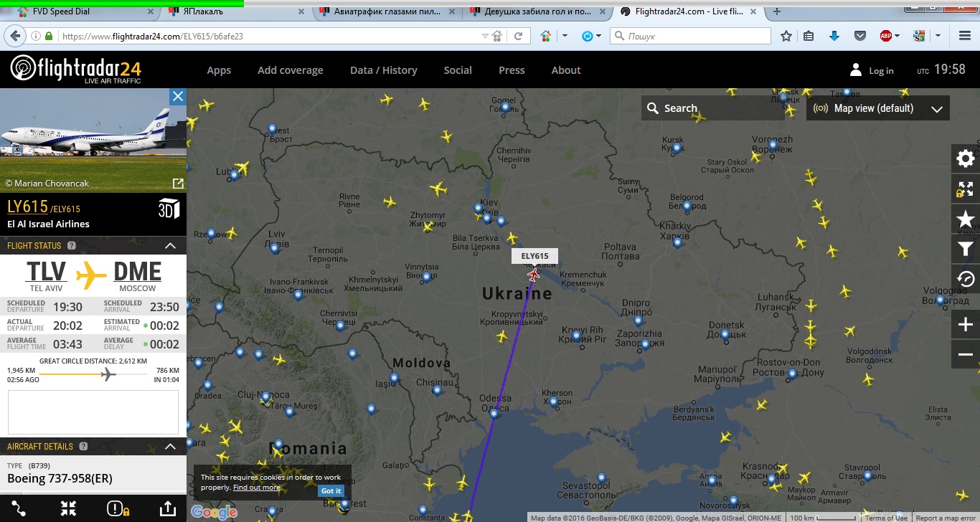Click the ELY615 flight label on map
The height and width of the screenshot is (522, 980).
coord(534,256)
